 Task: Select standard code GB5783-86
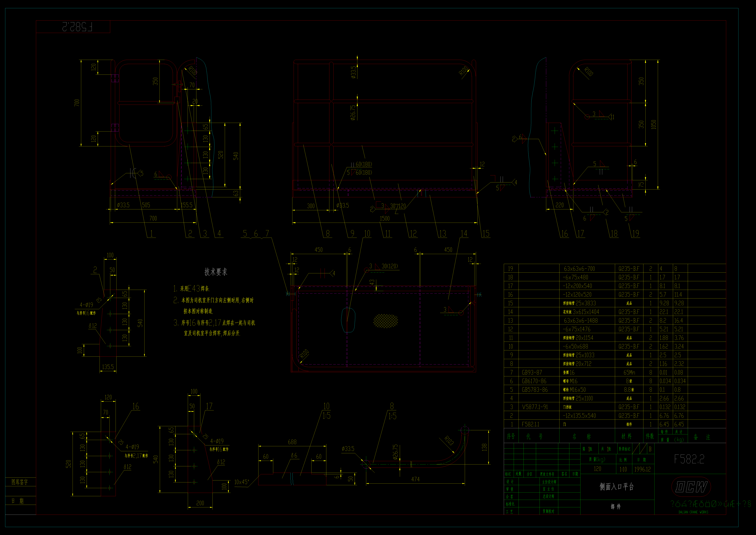(x=535, y=390)
